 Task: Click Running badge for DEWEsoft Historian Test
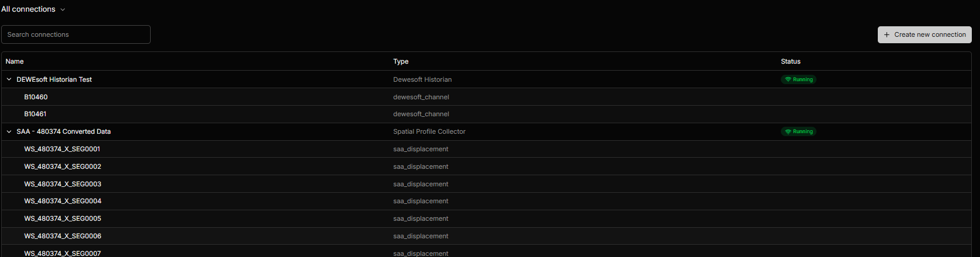(798, 79)
